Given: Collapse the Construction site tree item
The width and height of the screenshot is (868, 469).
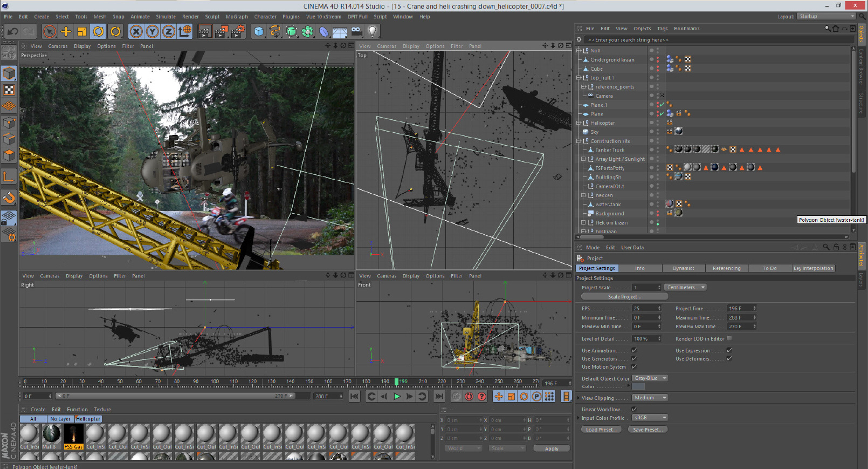Looking at the screenshot, I should [x=578, y=141].
